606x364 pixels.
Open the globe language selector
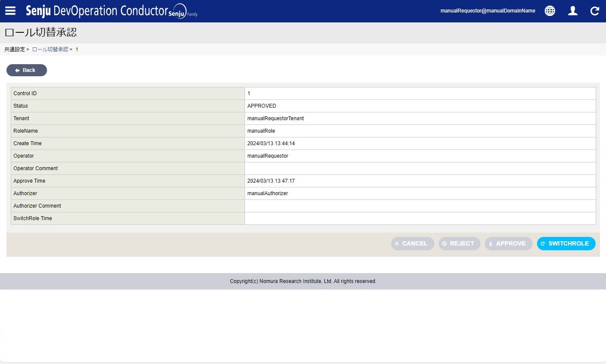(550, 11)
